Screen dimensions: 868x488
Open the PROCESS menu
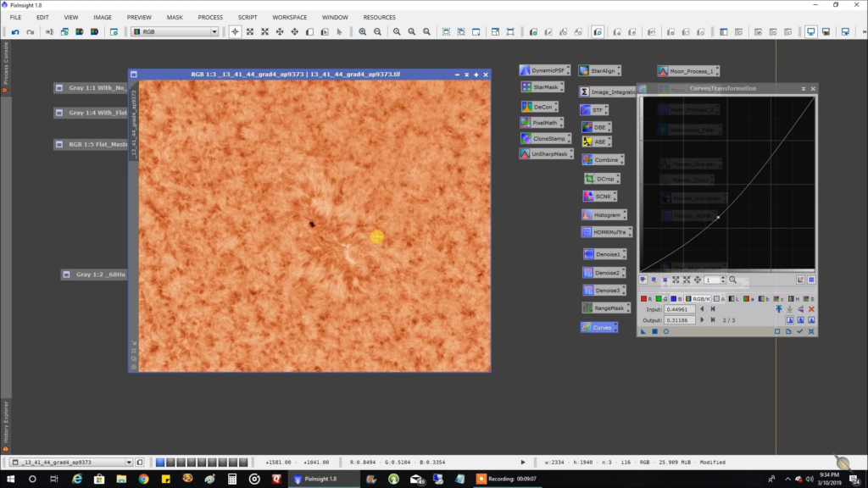pyautogui.click(x=209, y=16)
